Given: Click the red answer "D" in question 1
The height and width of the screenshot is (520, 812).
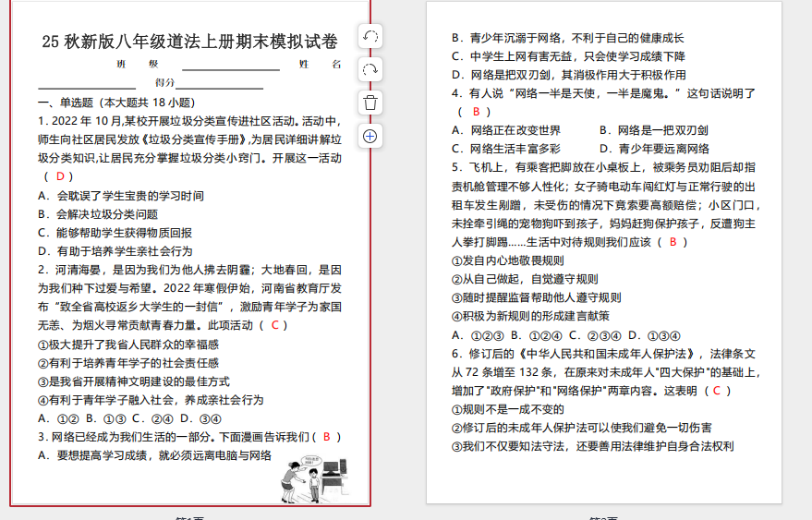Looking at the screenshot, I should (x=61, y=175).
